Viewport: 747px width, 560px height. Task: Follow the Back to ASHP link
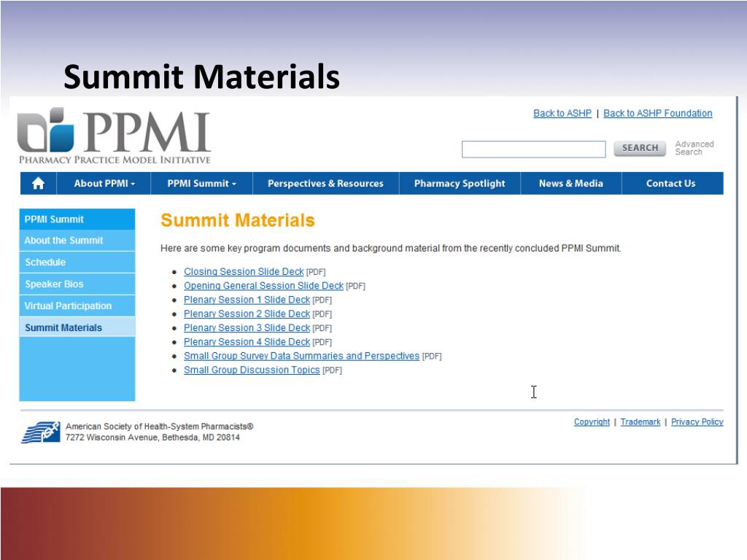coord(562,113)
